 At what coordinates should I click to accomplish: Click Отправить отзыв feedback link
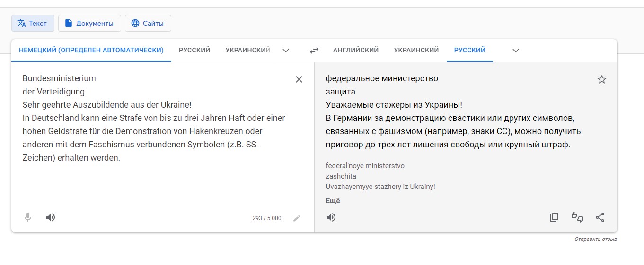point(596,239)
